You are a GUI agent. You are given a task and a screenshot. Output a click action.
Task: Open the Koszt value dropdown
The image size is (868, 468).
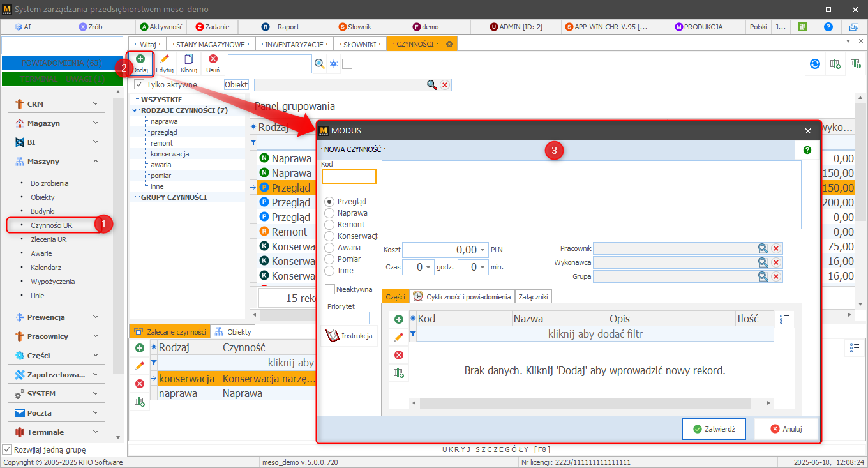483,250
